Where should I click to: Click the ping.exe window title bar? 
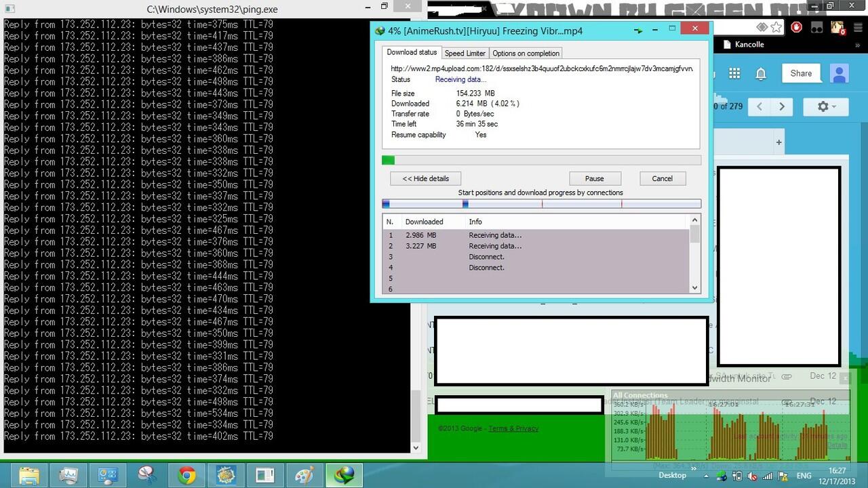click(x=212, y=9)
